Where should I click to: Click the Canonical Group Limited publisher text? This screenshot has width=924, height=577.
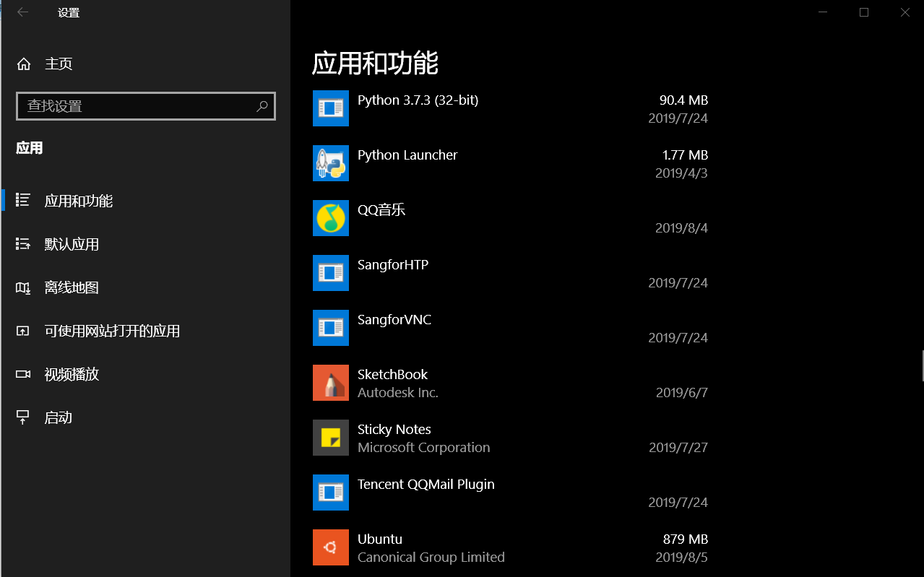click(x=431, y=558)
